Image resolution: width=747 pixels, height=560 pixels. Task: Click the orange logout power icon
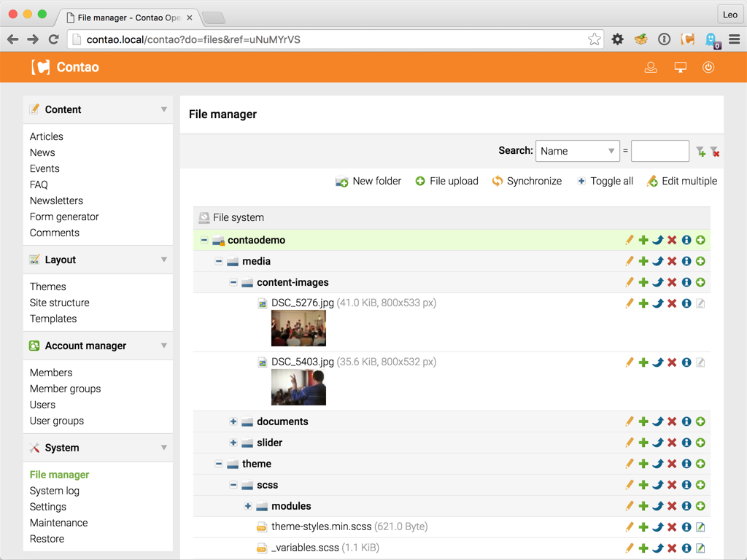708,67
